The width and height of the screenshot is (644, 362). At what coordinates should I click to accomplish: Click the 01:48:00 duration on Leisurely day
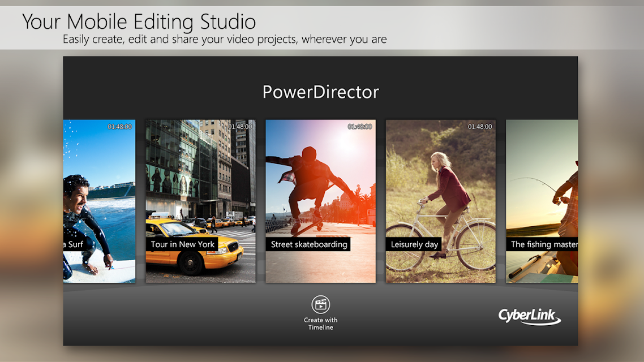tap(480, 126)
